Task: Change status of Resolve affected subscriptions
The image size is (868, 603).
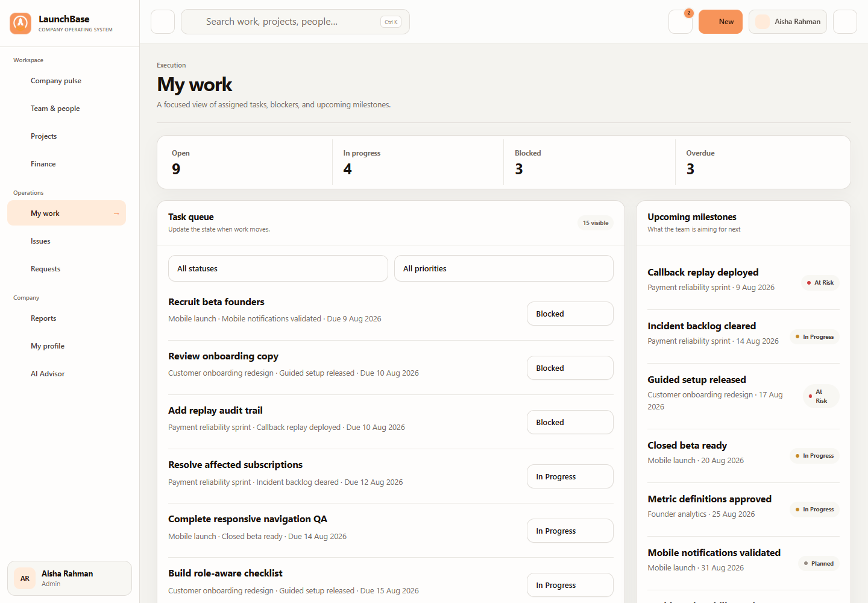Action: click(x=570, y=476)
